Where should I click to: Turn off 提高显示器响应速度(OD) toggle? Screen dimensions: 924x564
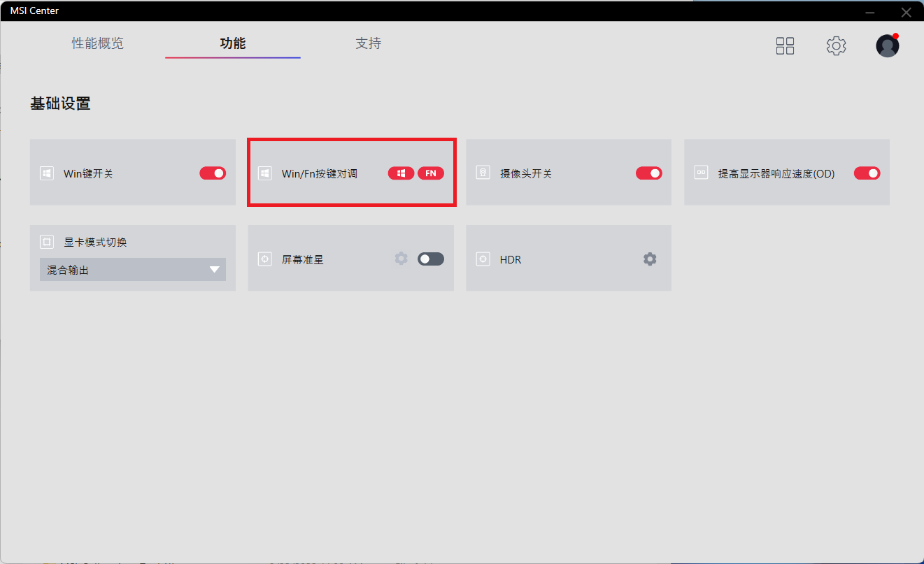867,173
